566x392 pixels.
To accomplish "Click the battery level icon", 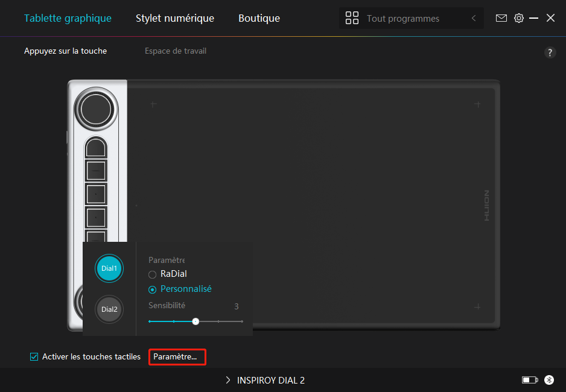I will pos(530,380).
